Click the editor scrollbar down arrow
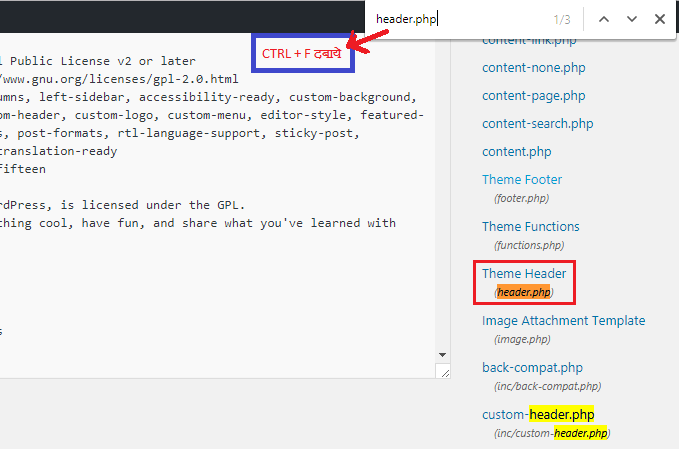Viewport: 679px width, 449px height. pos(442,355)
